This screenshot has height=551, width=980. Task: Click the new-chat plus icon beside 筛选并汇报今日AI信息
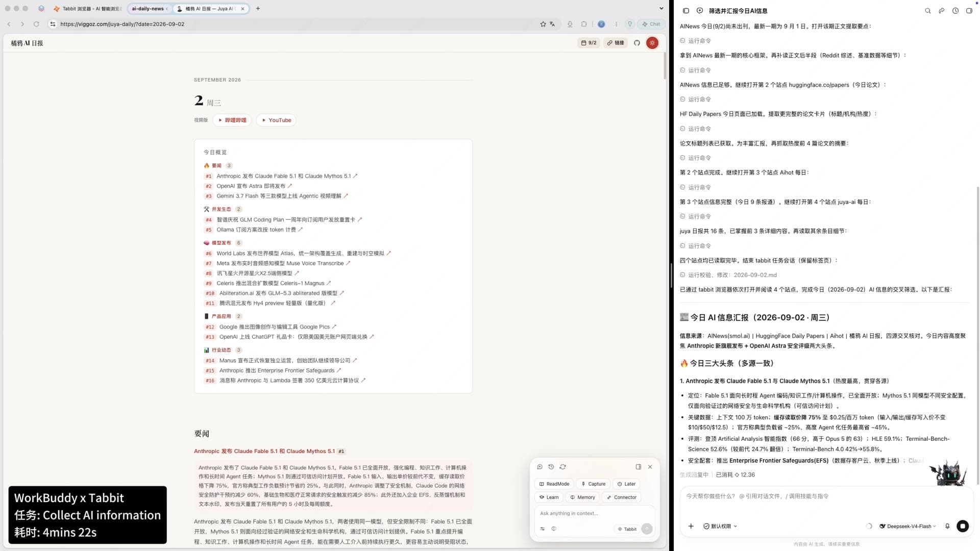700,11
